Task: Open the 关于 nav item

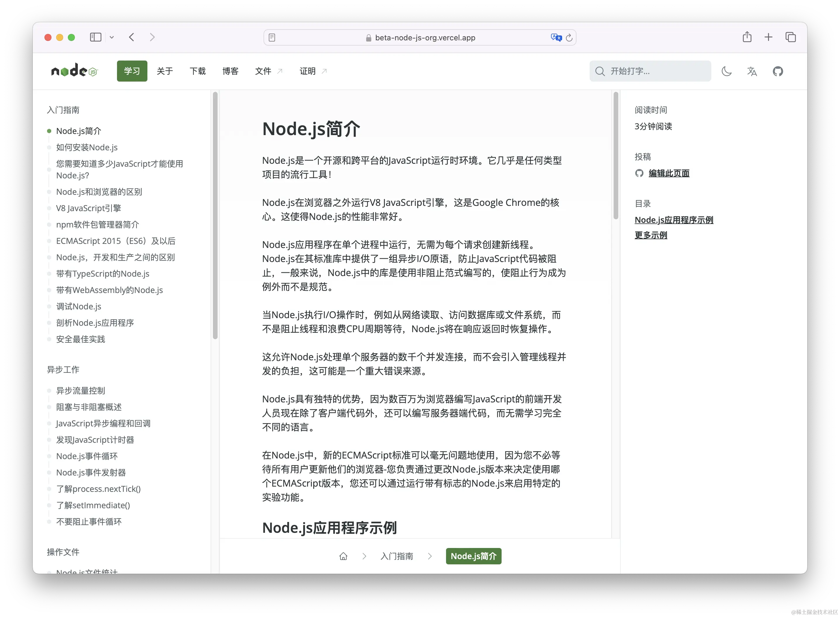Action: (x=165, y=71)
